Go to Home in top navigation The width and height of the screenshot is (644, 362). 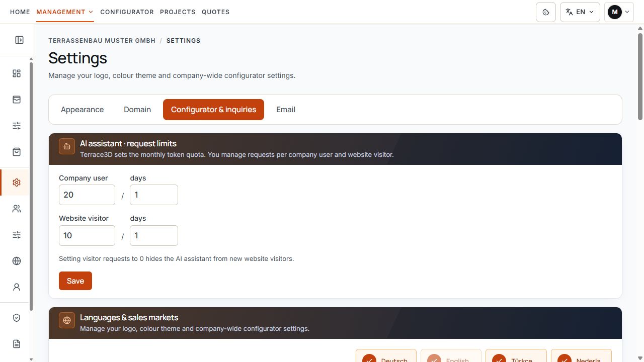click(x=20, y=12)
